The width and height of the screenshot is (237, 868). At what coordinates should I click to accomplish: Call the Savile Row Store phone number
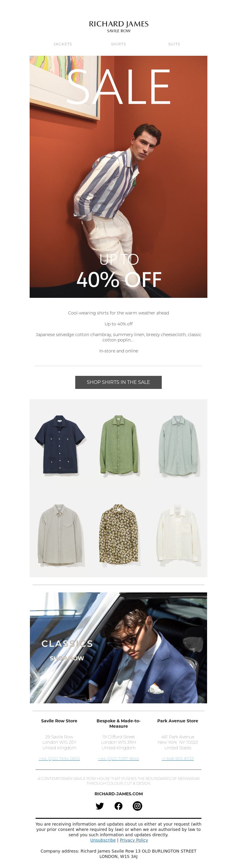click(x=59, y=759)
